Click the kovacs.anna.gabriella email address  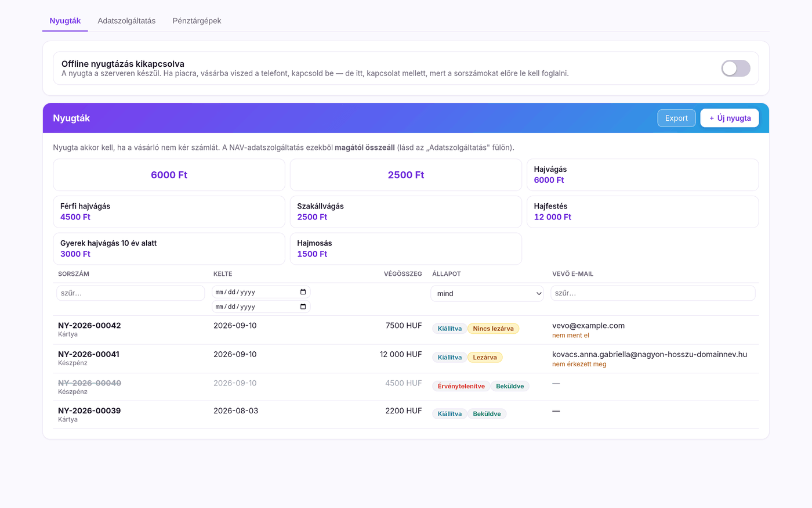point(650,354)
